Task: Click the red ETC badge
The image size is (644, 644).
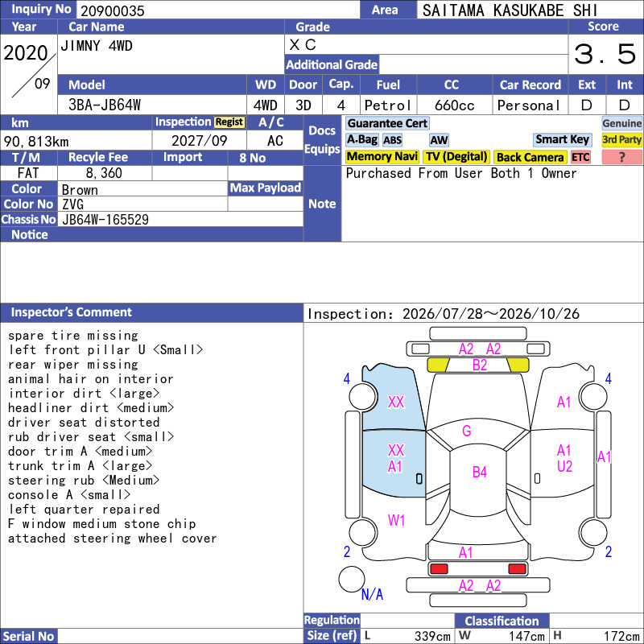Action: tap(580, 157)
